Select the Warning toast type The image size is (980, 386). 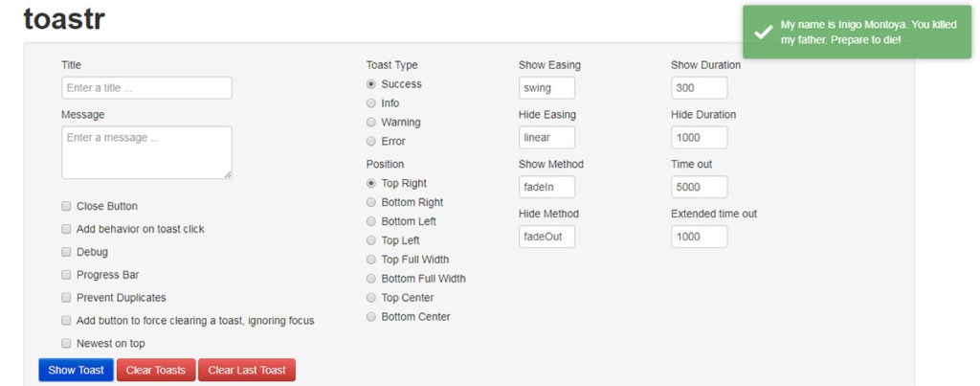tap(371, 123)
